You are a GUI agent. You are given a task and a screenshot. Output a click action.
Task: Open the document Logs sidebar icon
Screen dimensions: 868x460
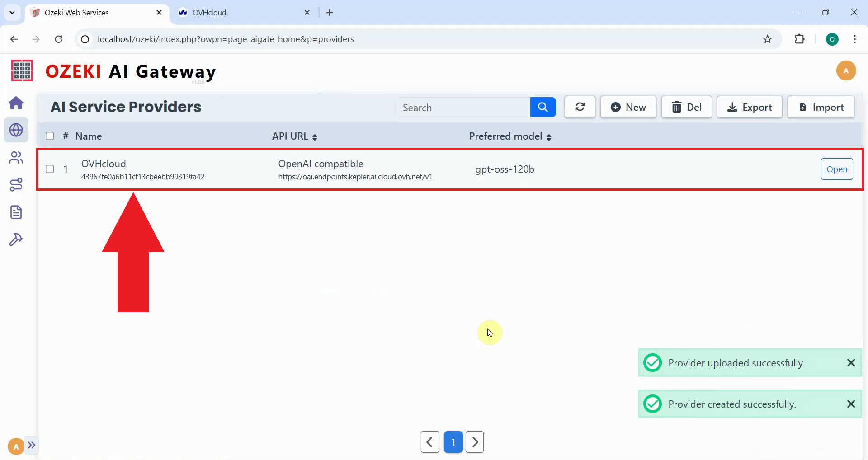16,212
